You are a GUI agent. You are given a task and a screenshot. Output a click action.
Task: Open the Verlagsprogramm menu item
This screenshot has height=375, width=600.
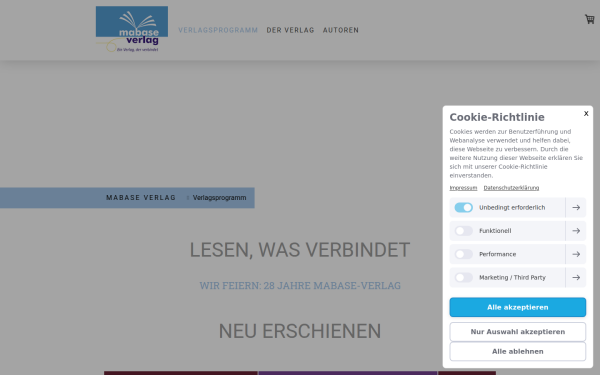point(218,30)
